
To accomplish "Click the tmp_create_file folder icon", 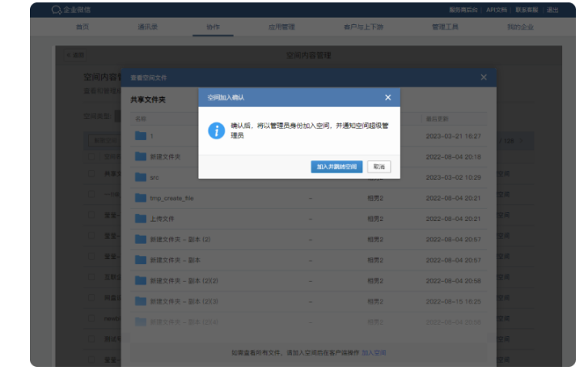I will point(141,198).
